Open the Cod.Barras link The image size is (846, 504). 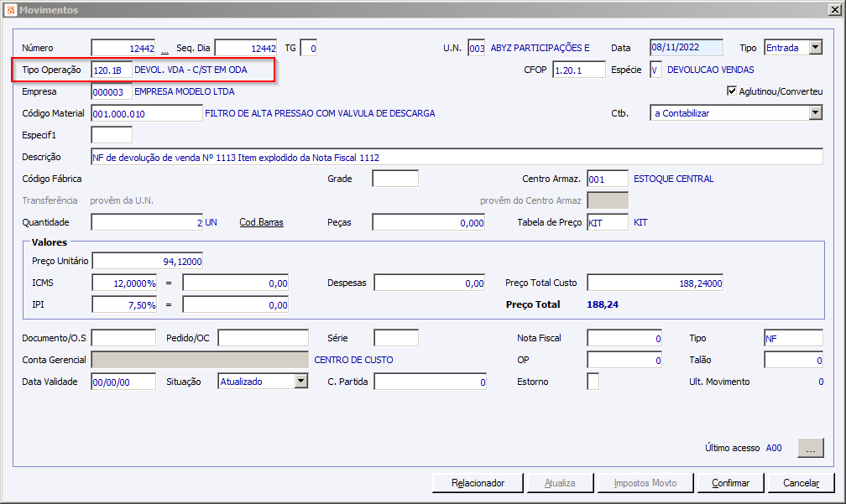point(261,222)
